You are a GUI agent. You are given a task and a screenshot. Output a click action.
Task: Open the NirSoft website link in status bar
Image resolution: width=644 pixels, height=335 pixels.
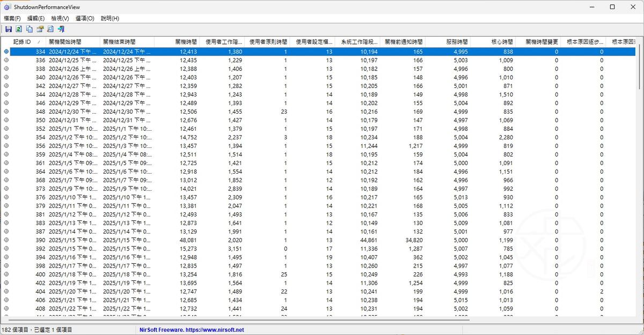pyautogui.click(x=193, y=330)
